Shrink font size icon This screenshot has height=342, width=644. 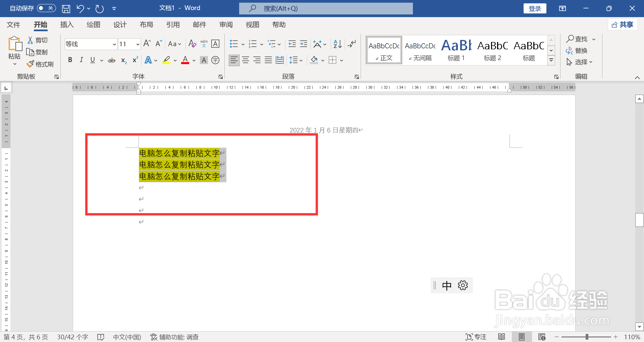(159, 44)
